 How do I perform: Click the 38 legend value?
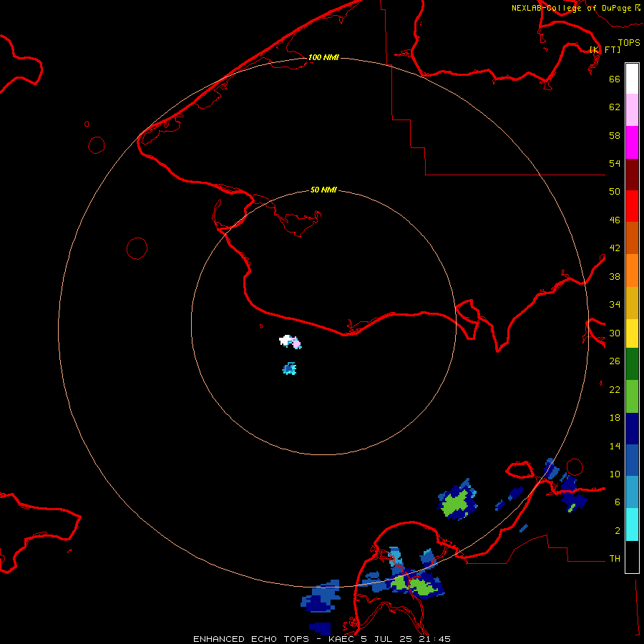615,276
